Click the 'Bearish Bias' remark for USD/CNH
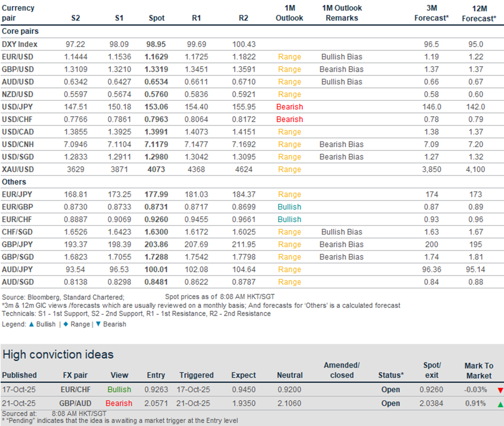504x426 pixels. pos(341,145)
